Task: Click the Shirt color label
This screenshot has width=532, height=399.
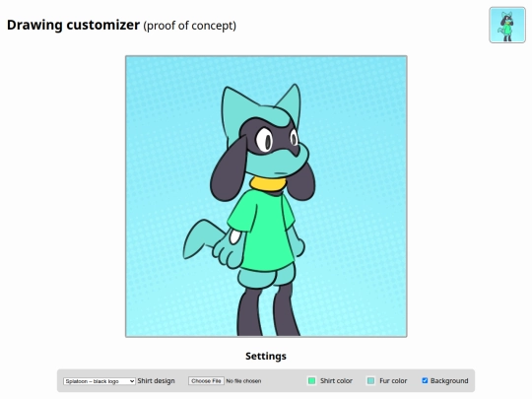Action: [x=336, y=380]
